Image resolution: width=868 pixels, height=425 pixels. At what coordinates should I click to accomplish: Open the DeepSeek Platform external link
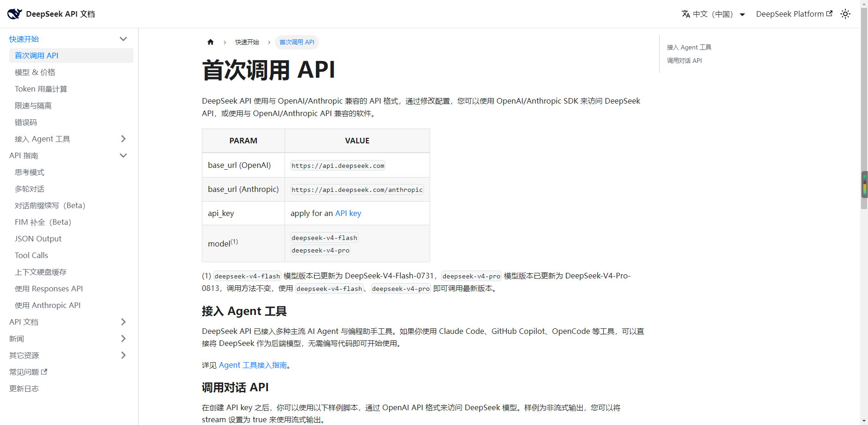click(x=794, y=14)
